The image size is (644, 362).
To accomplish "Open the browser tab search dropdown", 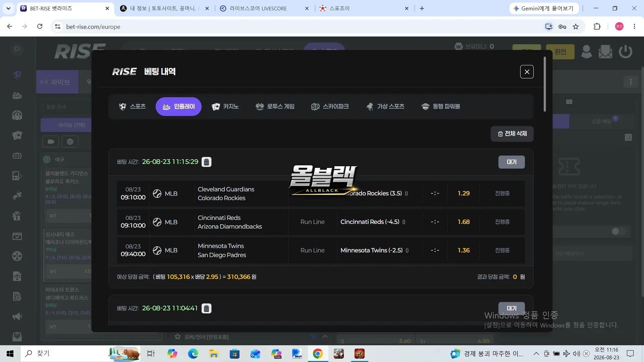I will click(x=8, y=8).
